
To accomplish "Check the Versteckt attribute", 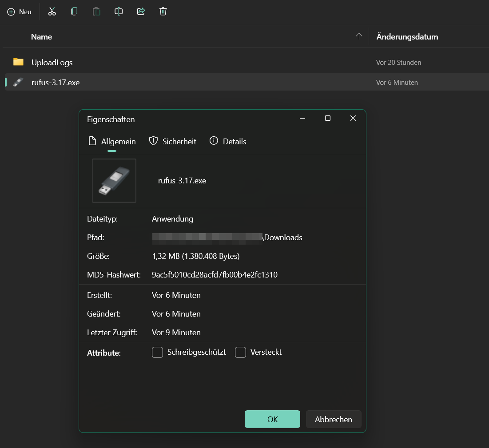I will 240,352.
